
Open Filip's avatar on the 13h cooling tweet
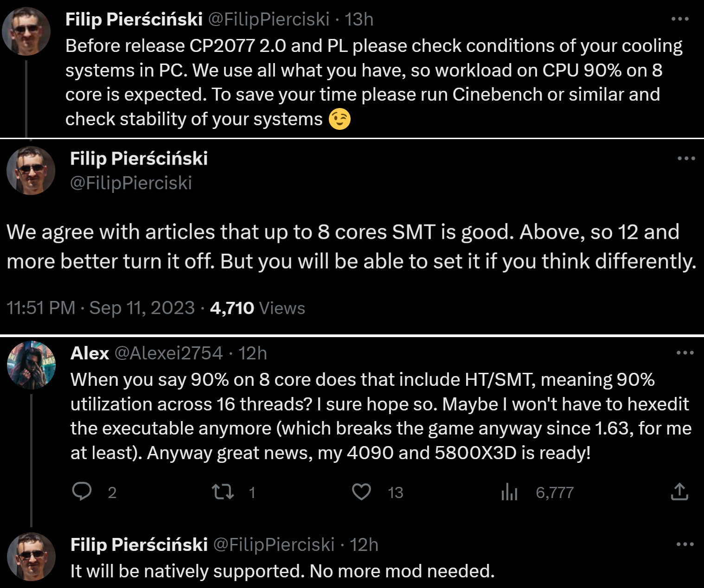[x=26, y=31]
